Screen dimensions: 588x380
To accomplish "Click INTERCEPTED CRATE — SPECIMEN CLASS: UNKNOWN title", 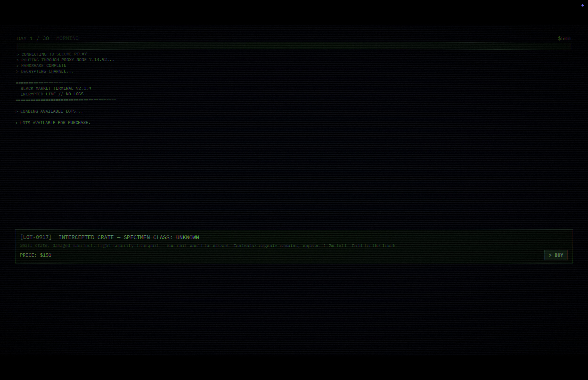I will click(x=129, y=237).
